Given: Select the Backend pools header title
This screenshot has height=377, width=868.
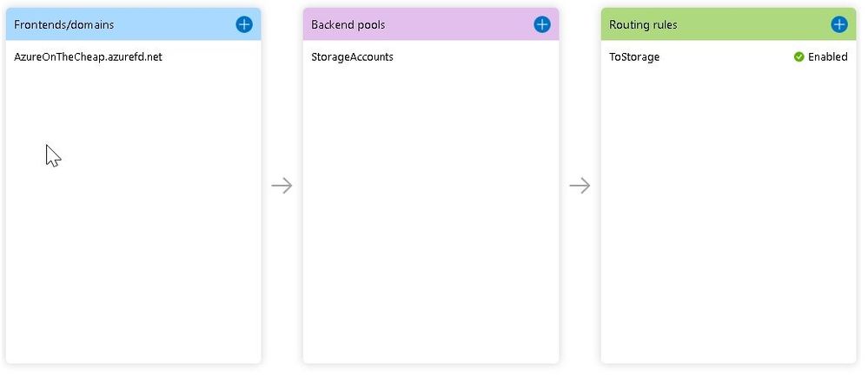Looking at the screenshot, I should (x=348, y=24).
